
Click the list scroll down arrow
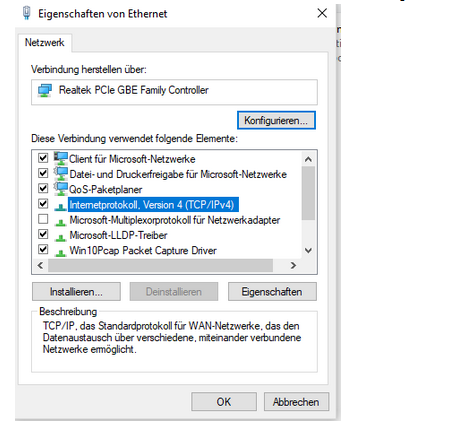[x=309, y=250]
